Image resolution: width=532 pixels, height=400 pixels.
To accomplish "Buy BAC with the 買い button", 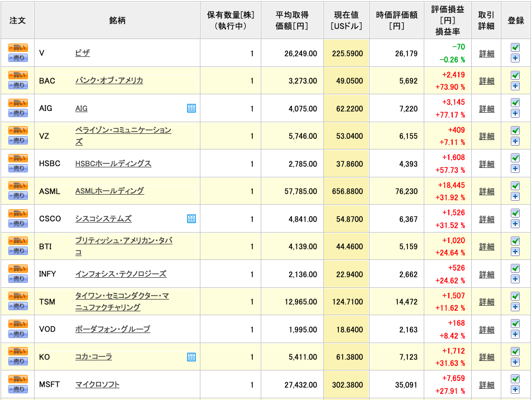I will (18, 75).
